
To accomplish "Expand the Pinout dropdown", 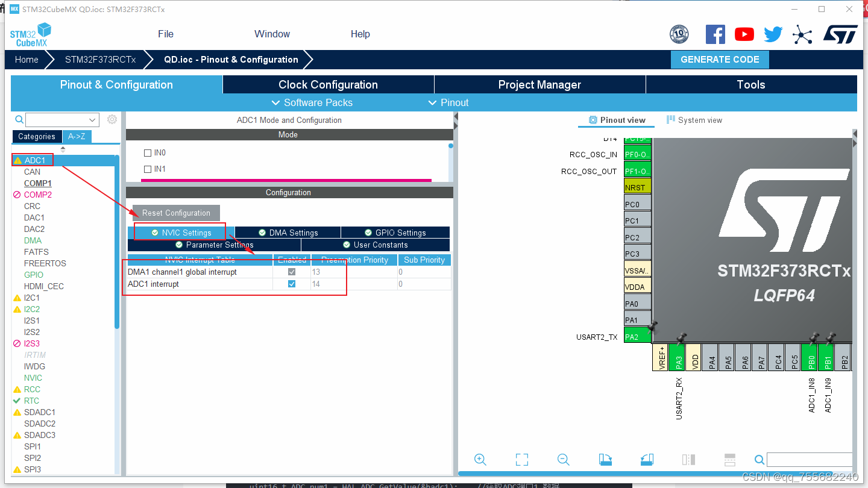I will (448, 102).
